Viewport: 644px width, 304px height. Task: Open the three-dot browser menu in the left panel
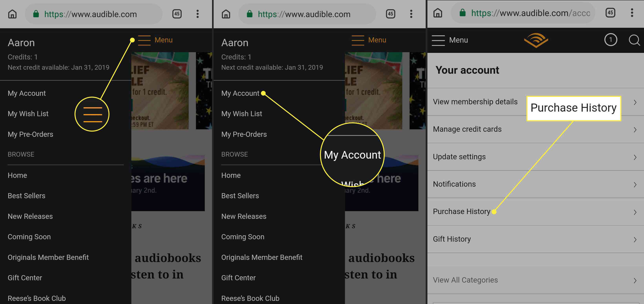[x=198, y=14]
